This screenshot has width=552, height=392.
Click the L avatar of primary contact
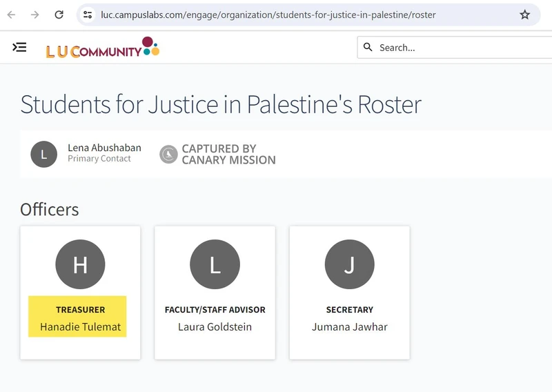click(x=43, y=155)
